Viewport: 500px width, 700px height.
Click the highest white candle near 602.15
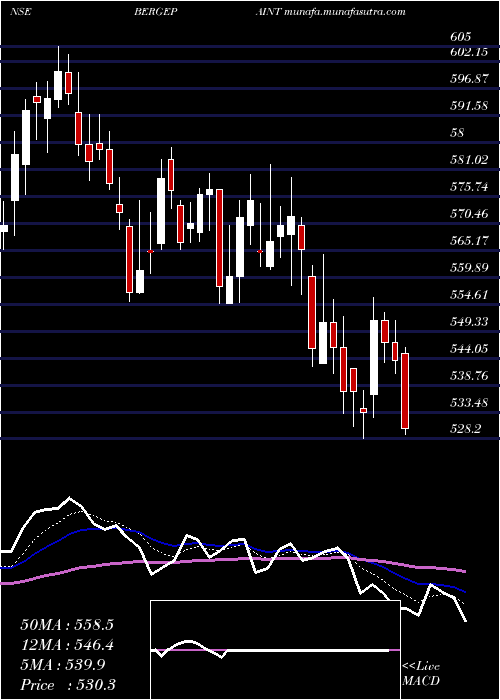(58, 85)
